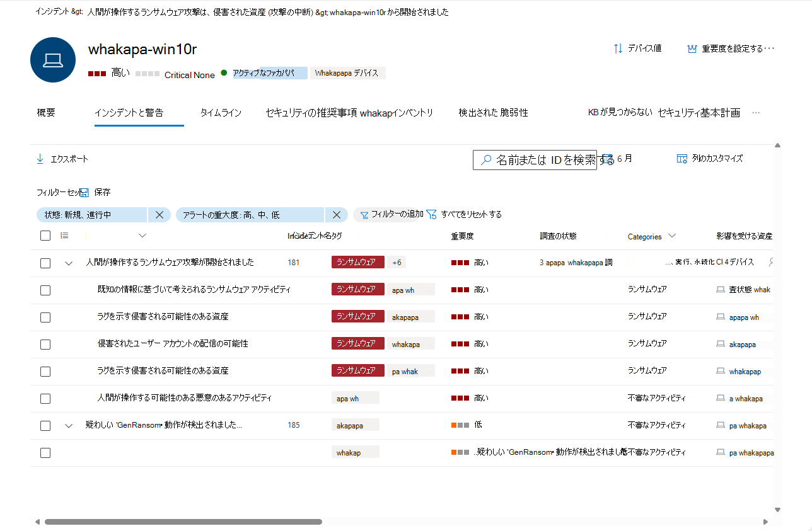The image size is (812, 531).
Task: Click the vertical scrollbar down arrow
Action: tap(777, 510)
